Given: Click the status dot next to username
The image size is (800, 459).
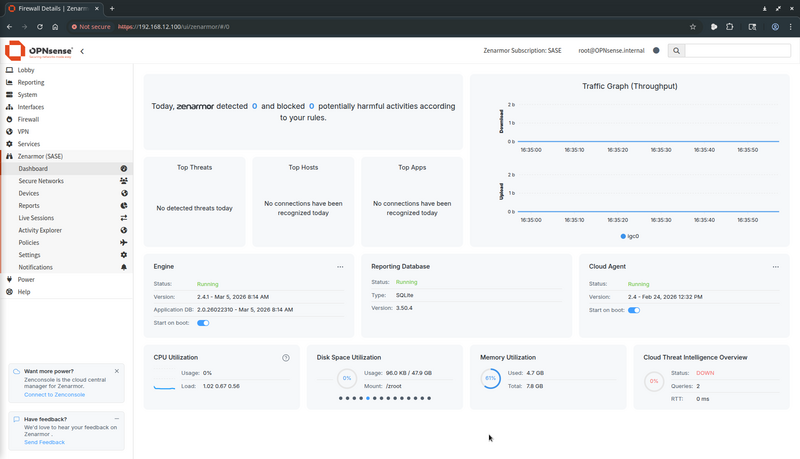Looking at the screenshot, I should [x=656, y=50].
